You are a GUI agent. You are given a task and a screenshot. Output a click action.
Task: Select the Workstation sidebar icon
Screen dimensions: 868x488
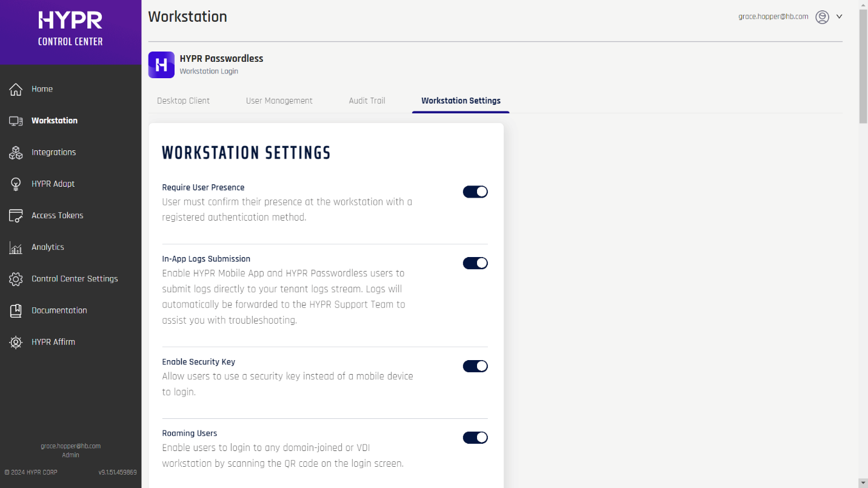16,120
